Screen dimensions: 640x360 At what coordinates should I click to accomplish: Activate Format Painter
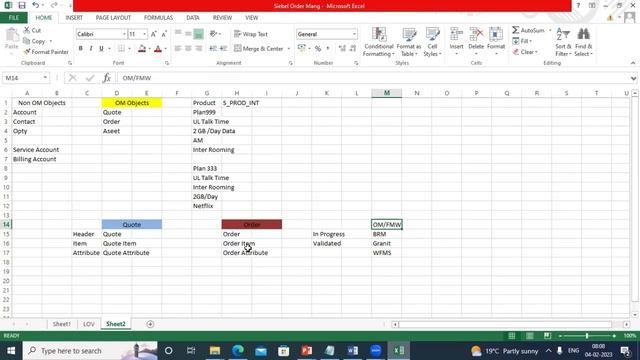(x=46, y=52)
